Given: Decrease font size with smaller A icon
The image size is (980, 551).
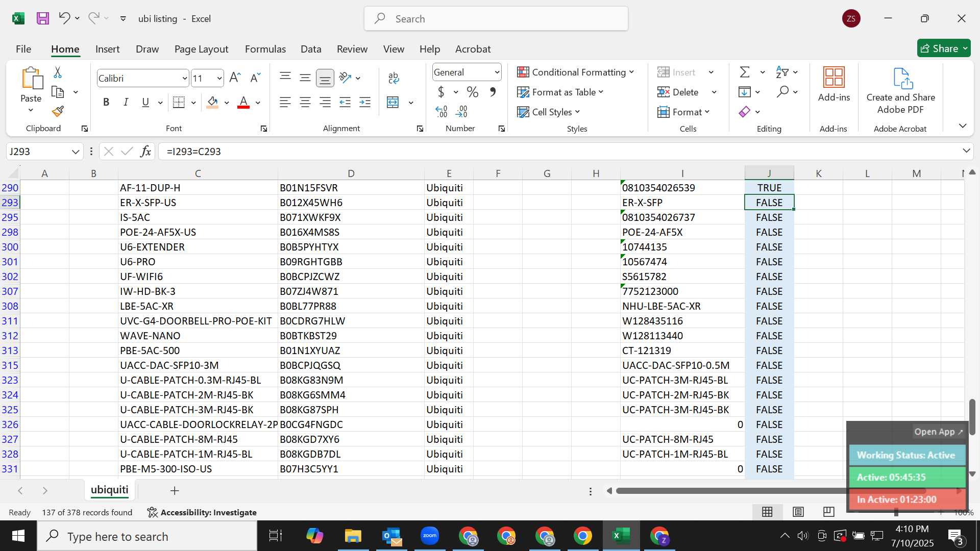Looking at the screenshot, I should (x=255, y=78).
